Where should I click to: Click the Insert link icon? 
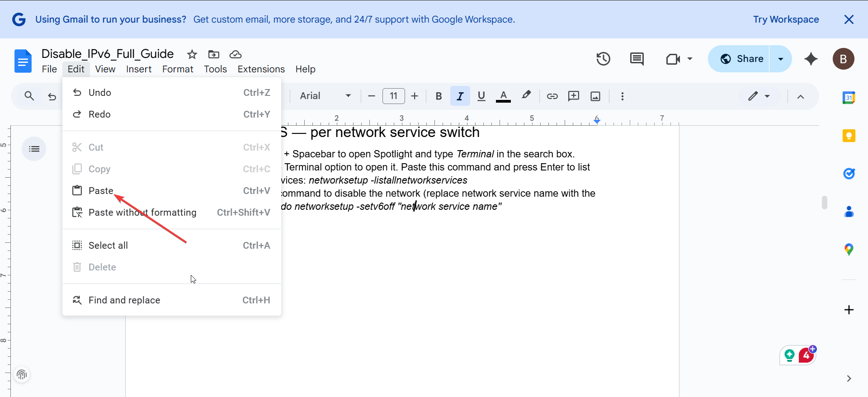[552, 96]
